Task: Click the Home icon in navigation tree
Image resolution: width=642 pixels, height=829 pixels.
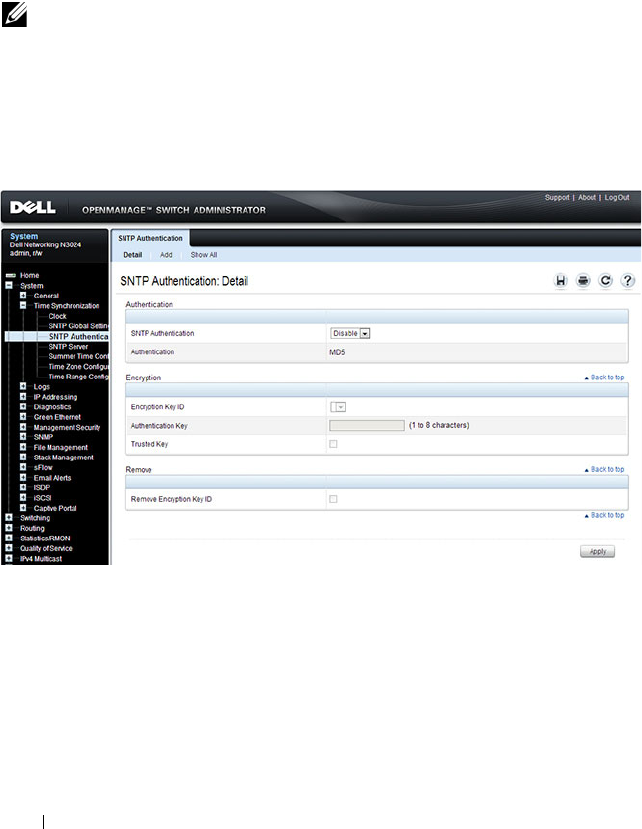Action: pos(10,275)
